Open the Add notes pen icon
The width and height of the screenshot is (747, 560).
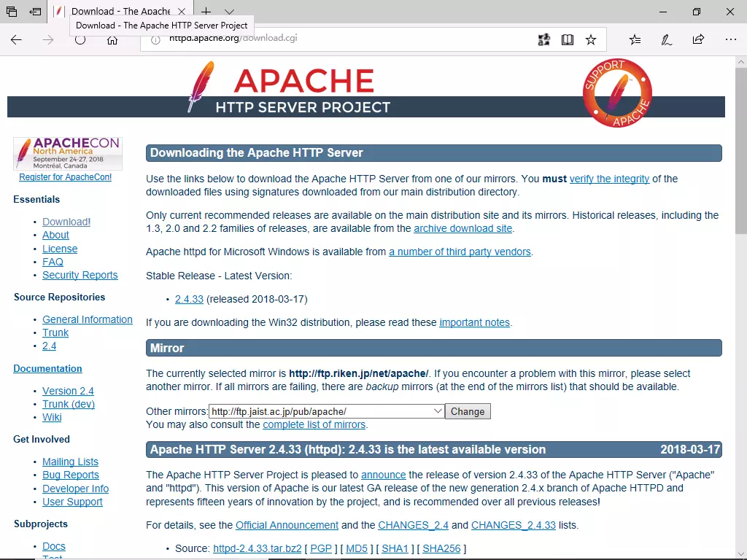(x=666, y=40)
